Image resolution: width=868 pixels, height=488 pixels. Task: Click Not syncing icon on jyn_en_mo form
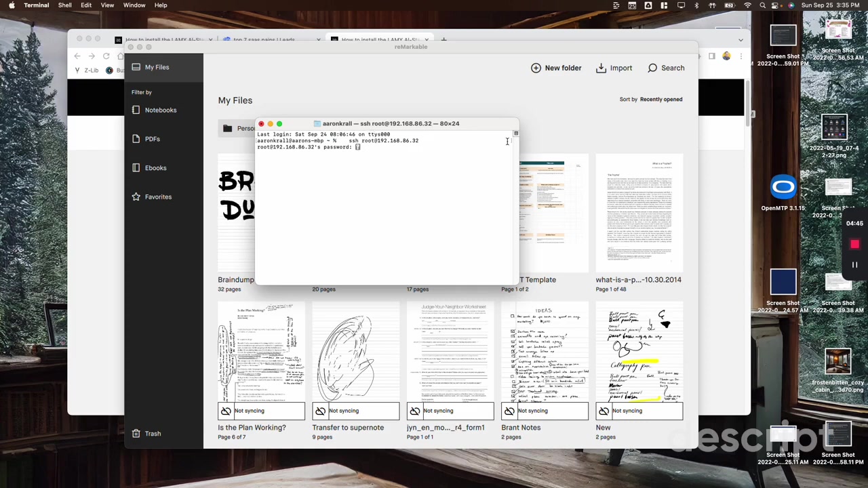pos(414,411)
